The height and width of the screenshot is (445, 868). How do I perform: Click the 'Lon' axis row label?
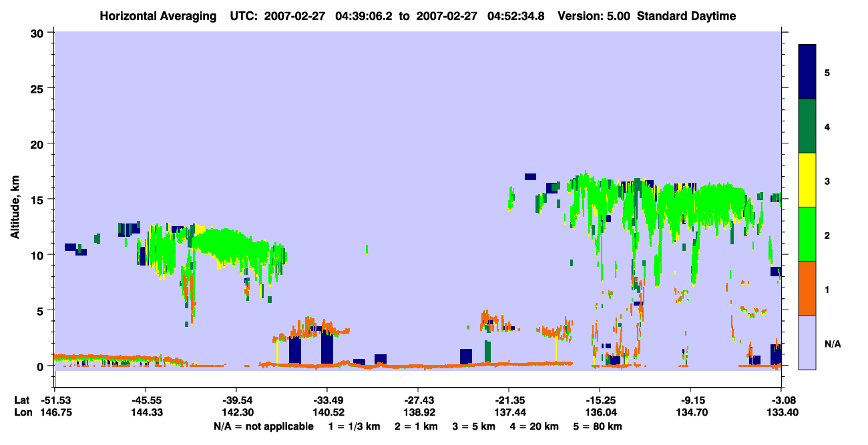tap(22, 413)
